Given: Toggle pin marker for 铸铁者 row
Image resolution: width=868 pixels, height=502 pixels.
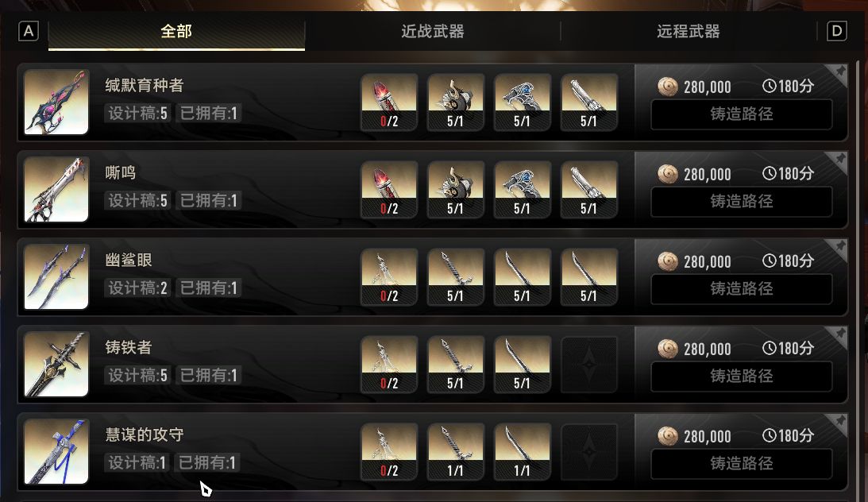Looking at the screenshot, I should 839,334.
